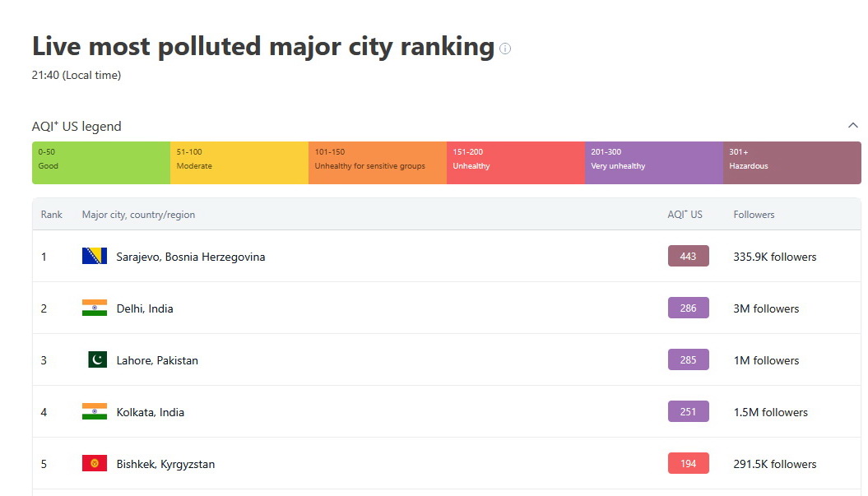Click the info icon beside the ranking title
868x496 pixels.
(x=505, y=49)
